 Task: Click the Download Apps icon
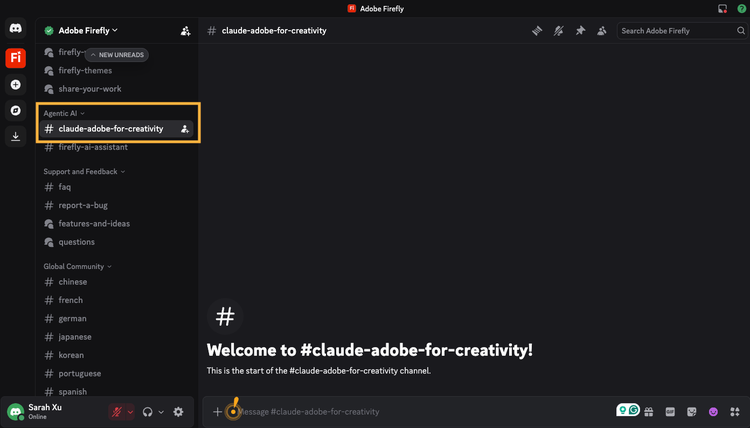coord(15,136)
